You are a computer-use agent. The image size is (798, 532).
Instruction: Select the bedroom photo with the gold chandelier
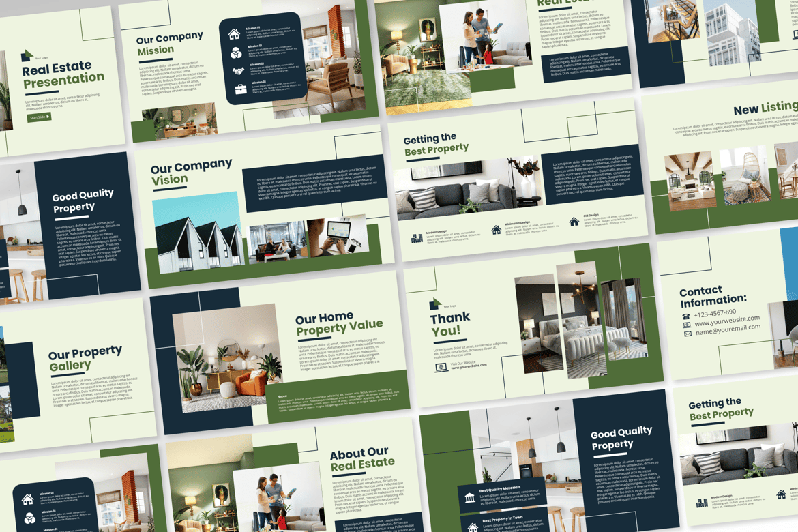582,320
